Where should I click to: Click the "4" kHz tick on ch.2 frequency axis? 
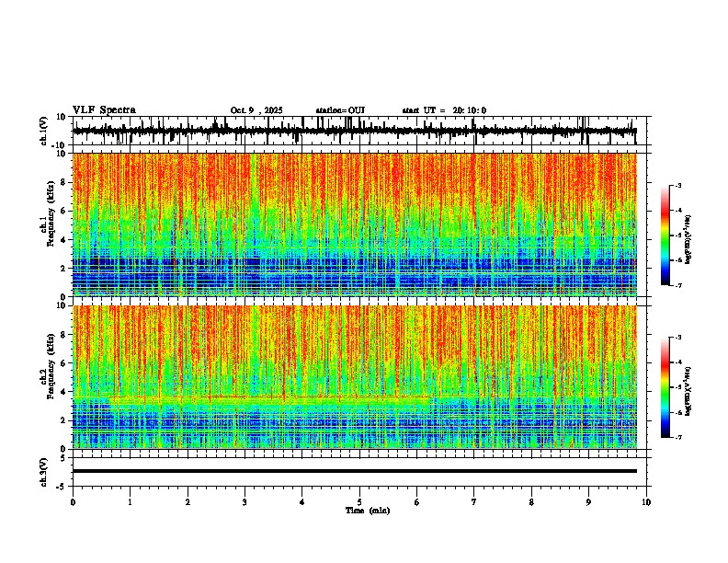click(x=64, y=392)
